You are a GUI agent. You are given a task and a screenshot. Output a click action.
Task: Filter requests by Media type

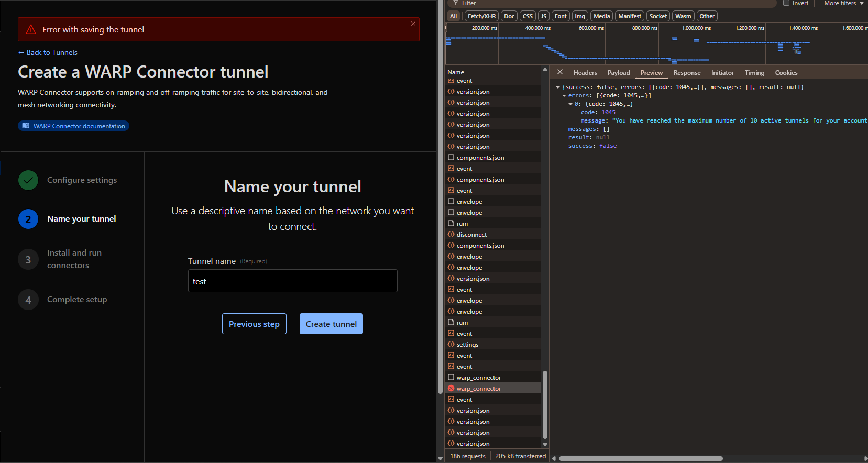coord(602,16)
